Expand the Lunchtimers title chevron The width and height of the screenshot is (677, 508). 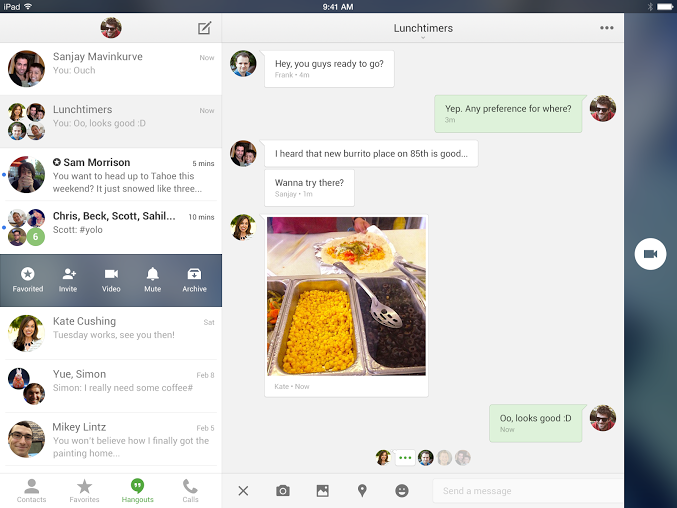(422, 39)
